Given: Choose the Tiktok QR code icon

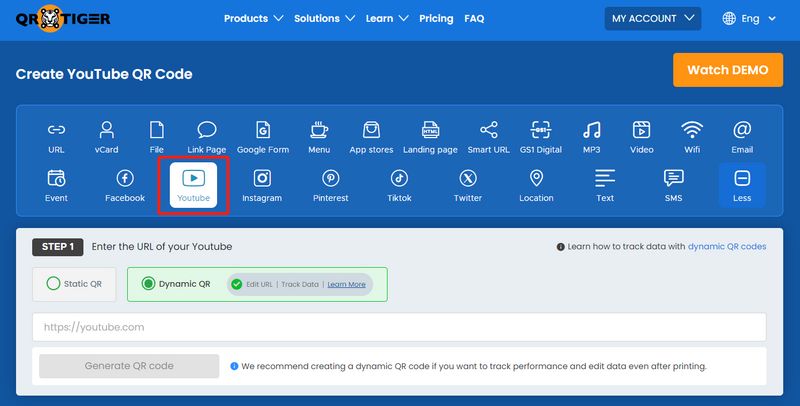Looking at the screenshot, I should pyautogui.click(x=399, y=185).
